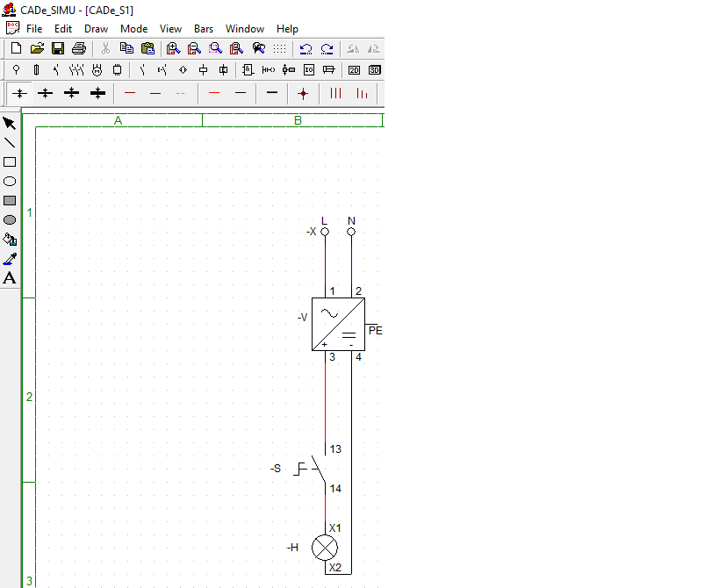Open the Help menu
This screenshot has width=719, height=588.
click(287, 29)
